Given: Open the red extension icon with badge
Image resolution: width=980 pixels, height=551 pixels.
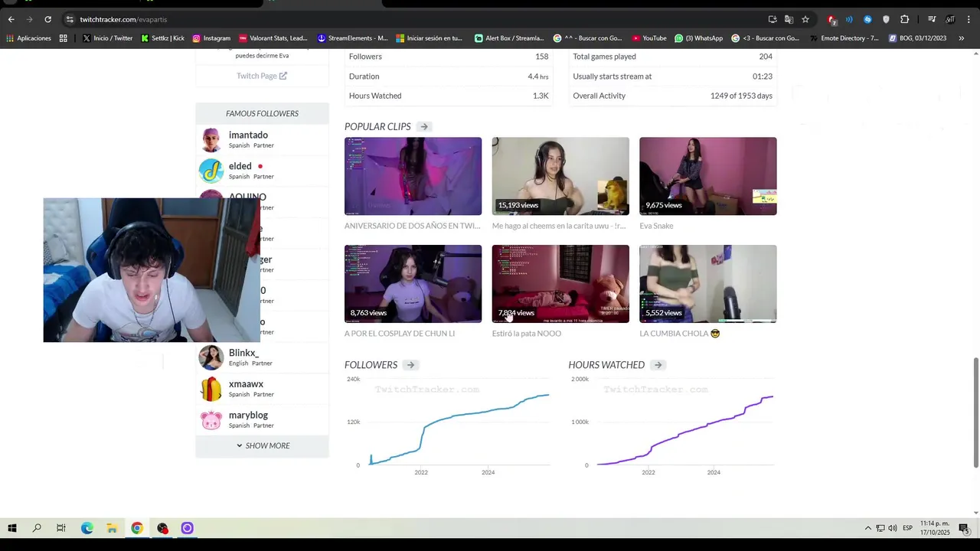Looking at the screenshot, I should pos(831,19).
